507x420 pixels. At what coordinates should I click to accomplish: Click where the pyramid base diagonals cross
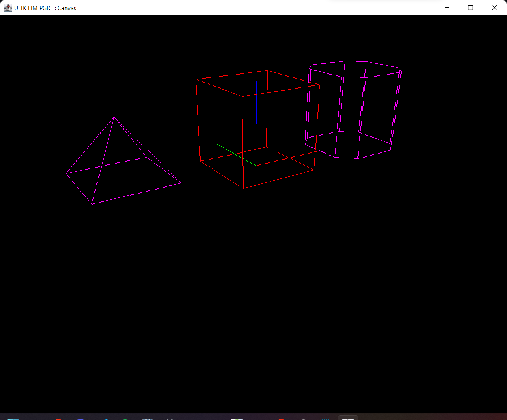coord(101,166)
